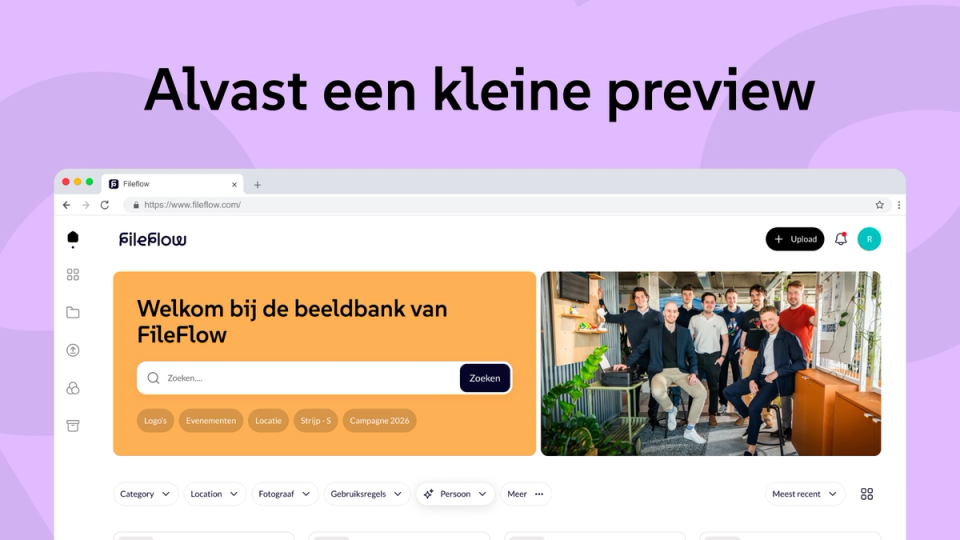Reload the page in browser toolbar
The width and height of the screenshot is (960, 540).
[105, 205]
